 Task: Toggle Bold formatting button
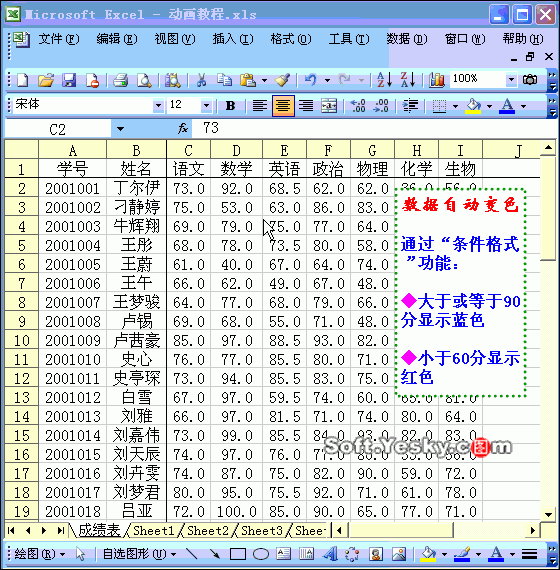click(230, 106)
